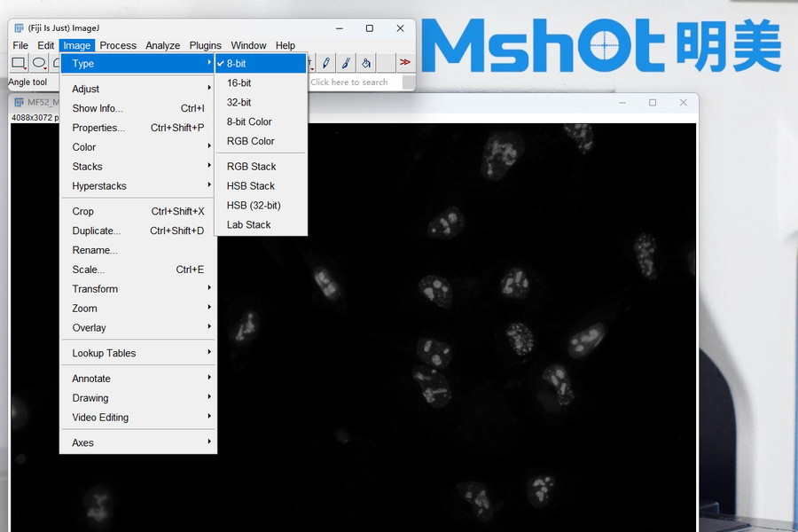Click Duplicate... in the Image menu
This screenshot has height=532, width=798.
coord(96,231)
